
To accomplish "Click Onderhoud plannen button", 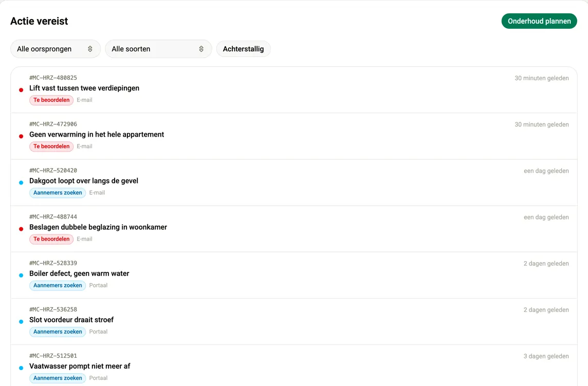I will pyautogui.click(x=539, y=21).
